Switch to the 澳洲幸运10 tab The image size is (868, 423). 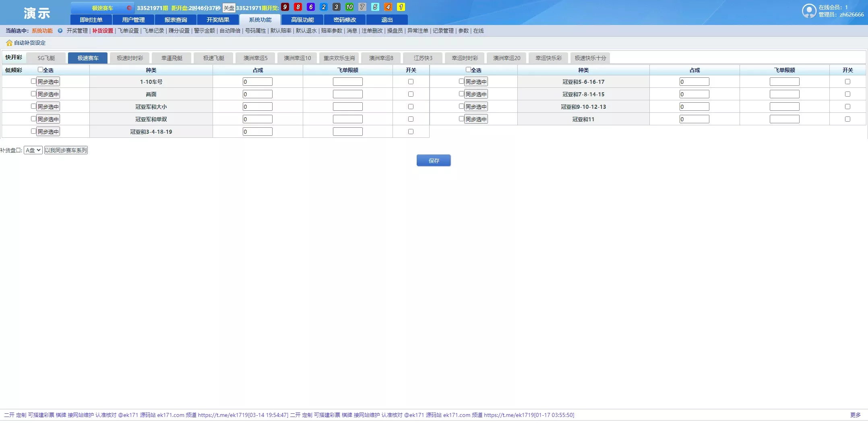(x=297, y=58)
